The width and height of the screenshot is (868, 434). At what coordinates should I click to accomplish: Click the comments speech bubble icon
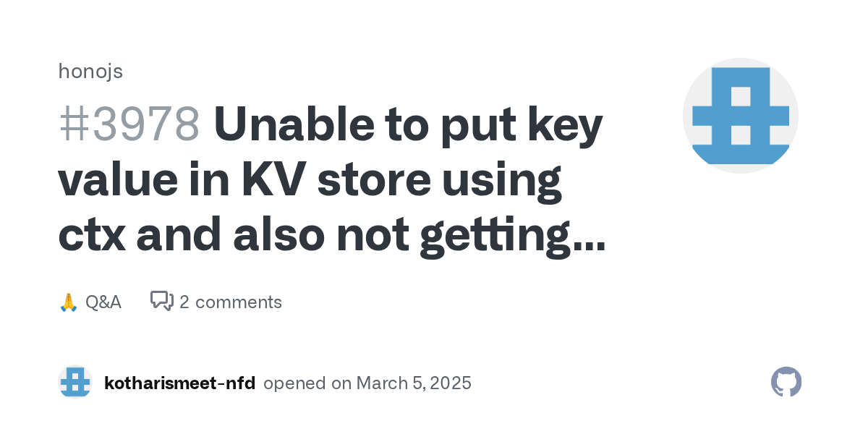(161, 301)
